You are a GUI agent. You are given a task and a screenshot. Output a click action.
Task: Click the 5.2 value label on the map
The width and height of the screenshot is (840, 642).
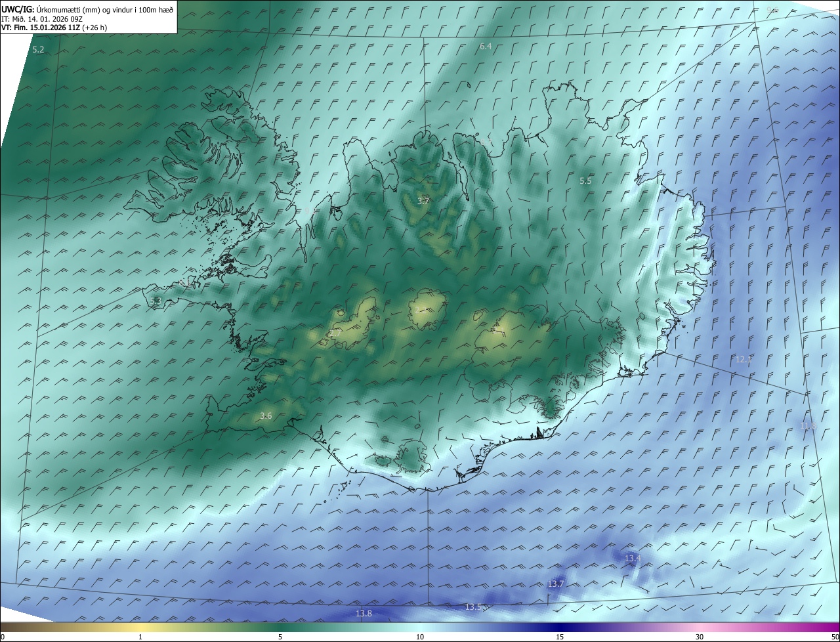pos(38,50)
